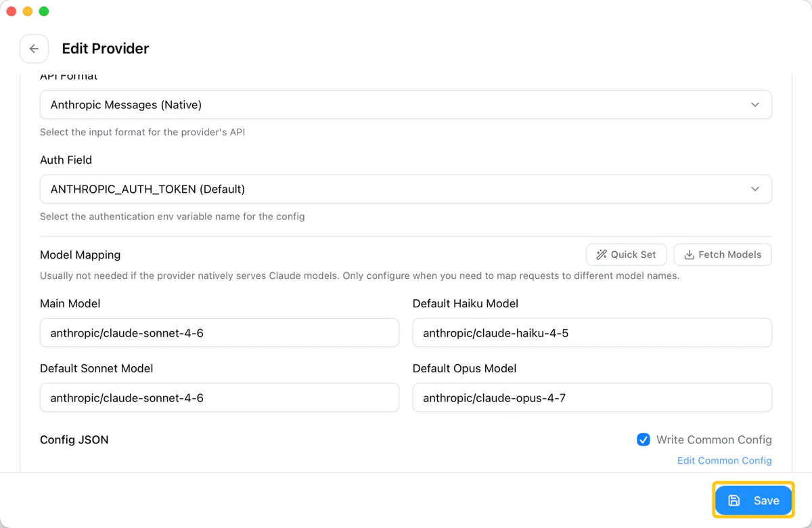This screenshot has height=528, width=812.
Task: Open the API Format dropdown
Action: click(x=406, y=105)
